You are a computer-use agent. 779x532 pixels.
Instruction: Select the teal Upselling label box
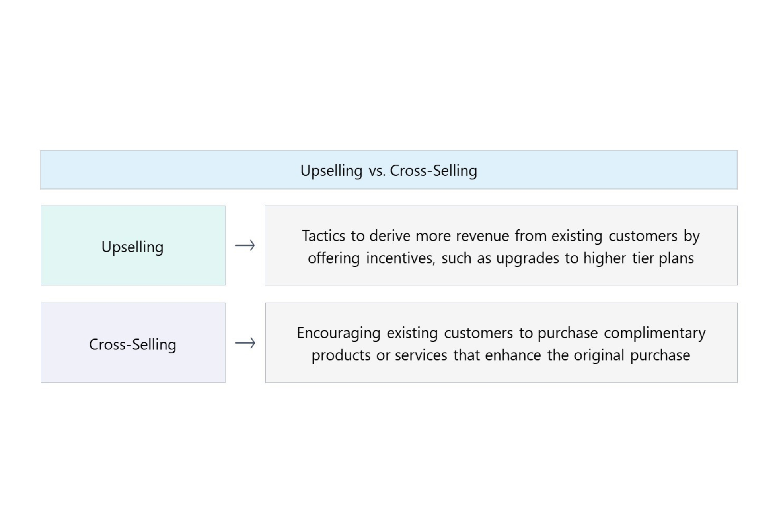(x=133, y=245)
